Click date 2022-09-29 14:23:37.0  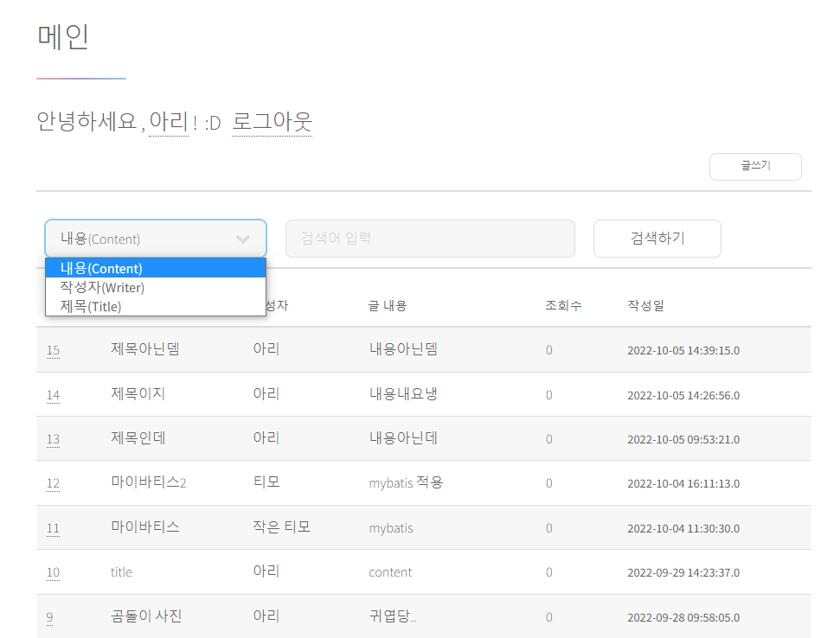tap(683, 572)
